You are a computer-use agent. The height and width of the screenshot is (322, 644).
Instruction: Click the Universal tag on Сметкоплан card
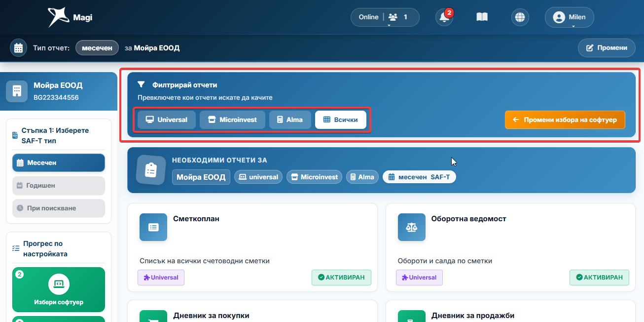tap(161, 278)
